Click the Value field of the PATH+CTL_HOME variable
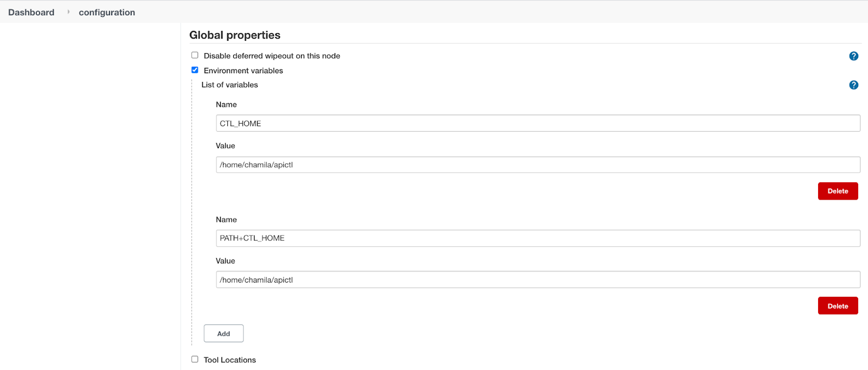Image resolution: width=868 pixels, height=370 pixels. [538, 280]
